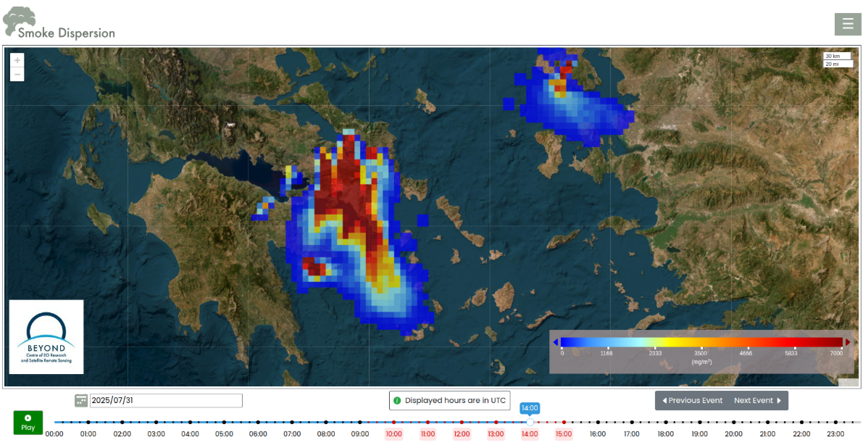Select 21:00 on the timeline
This screenshot has width=868, height=448.
click(767, 434)
